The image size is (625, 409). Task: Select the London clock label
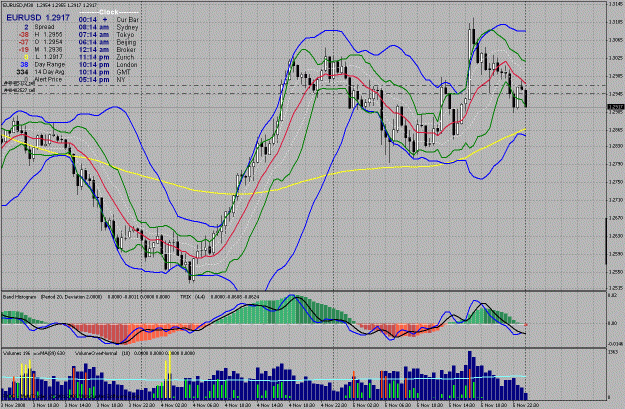point(127,64)
